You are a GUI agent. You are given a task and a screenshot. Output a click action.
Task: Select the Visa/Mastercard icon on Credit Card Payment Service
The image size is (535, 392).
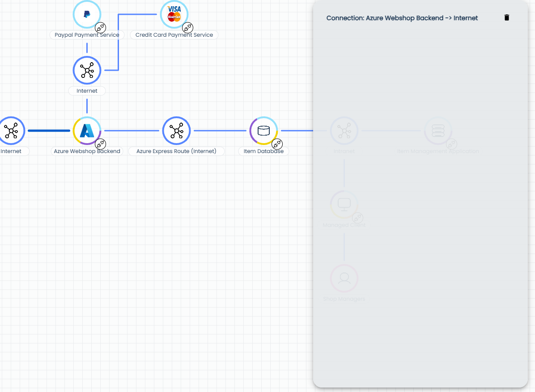(174, 14)
